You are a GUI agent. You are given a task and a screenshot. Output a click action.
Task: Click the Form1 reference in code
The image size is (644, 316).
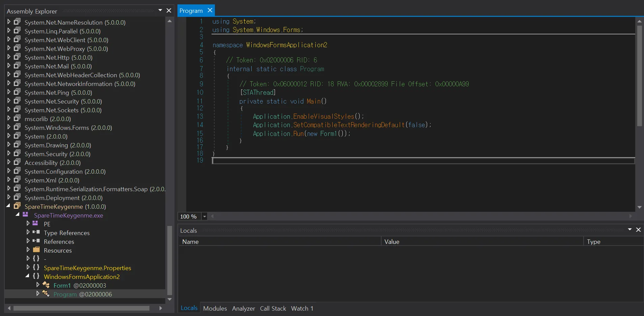click(328, 134)
